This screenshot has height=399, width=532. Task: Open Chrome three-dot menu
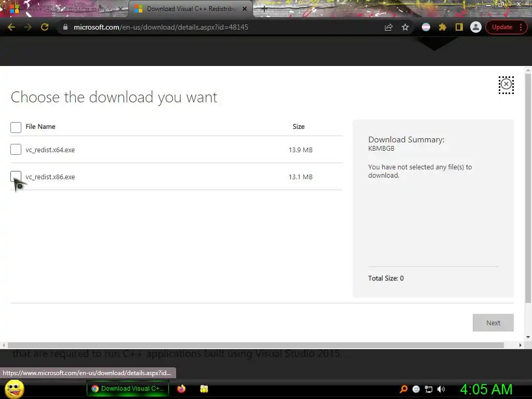point(521,27)
